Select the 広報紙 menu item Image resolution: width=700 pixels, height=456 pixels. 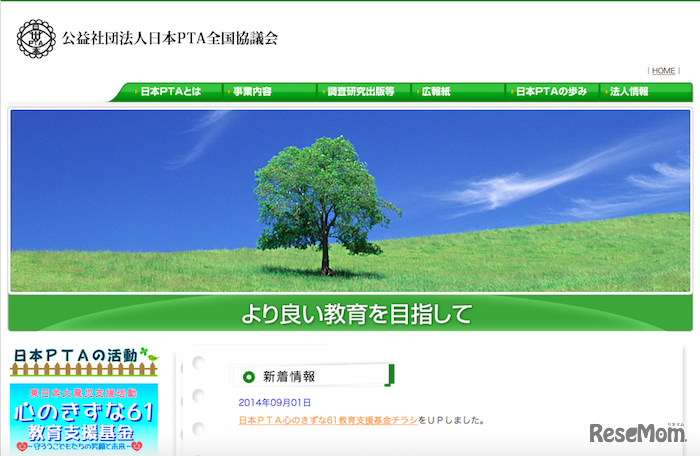(436, 92)
